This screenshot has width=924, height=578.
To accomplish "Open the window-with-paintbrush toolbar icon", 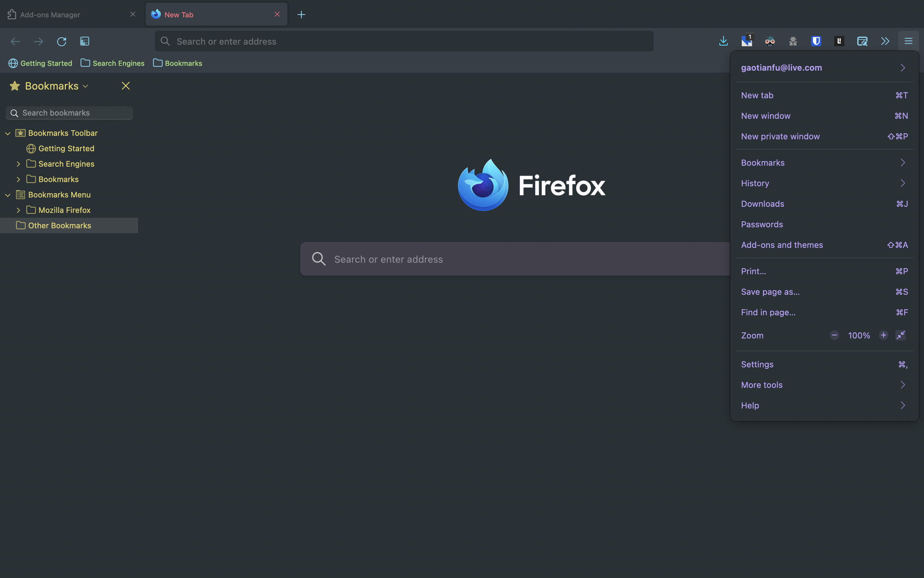I will (x=862, y=41).
